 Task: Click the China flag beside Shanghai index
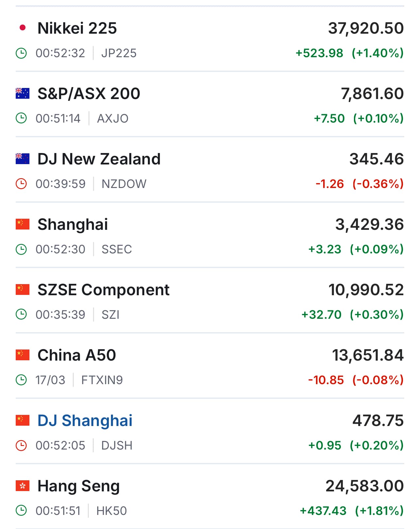[23, 224]
